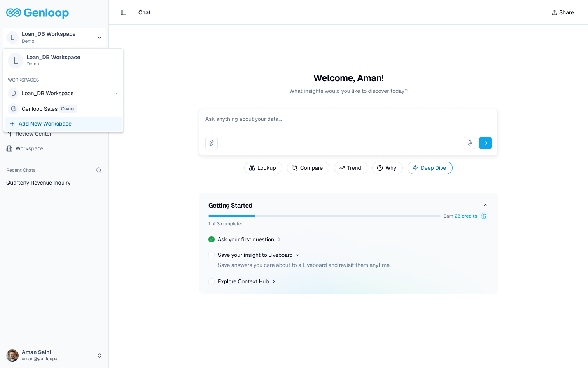
Task: Click the aman@genloop.ai email text
Action: click(x=41, y=359)
